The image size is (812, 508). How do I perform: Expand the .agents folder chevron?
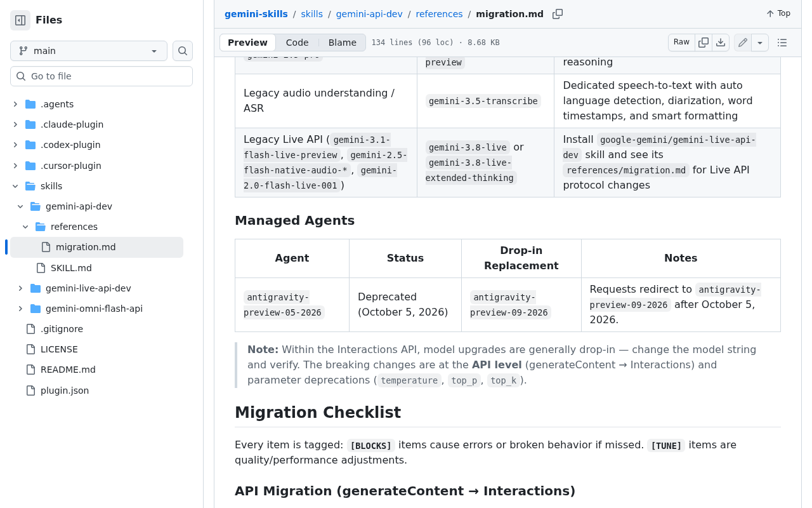[15, 104]
